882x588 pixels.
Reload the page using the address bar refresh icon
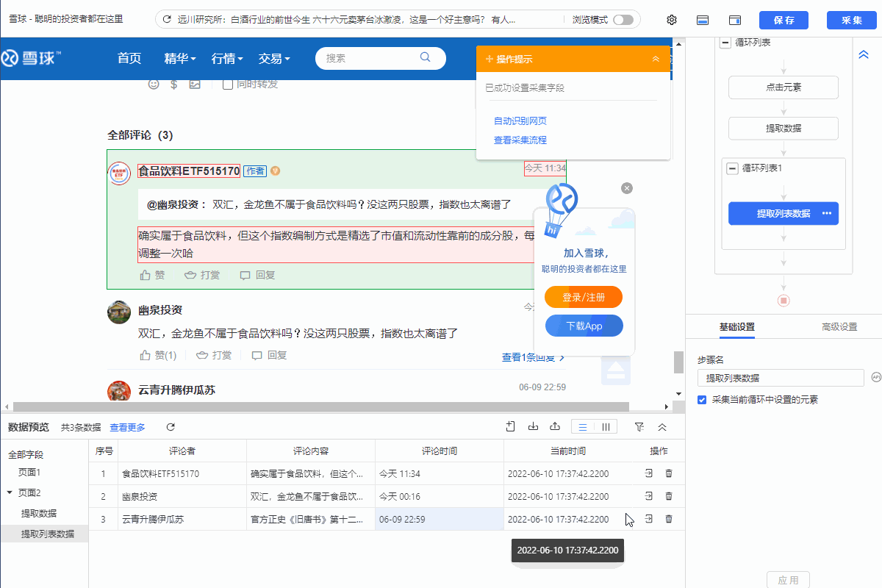167,20
